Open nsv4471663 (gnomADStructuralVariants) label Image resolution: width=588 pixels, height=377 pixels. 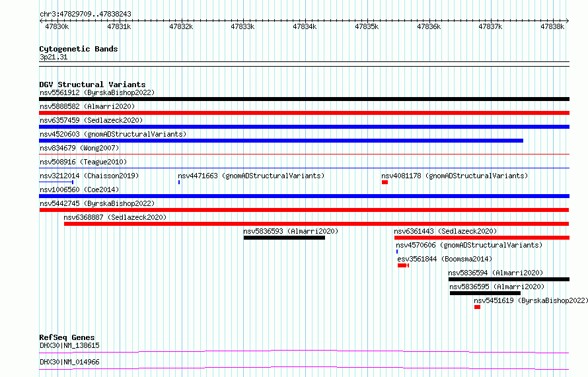(x=251, y=176)
